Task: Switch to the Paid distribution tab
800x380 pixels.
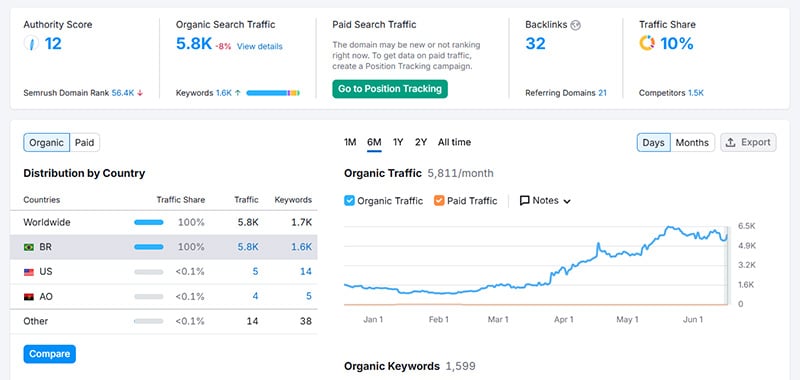Action: click(x=85, y=142)
